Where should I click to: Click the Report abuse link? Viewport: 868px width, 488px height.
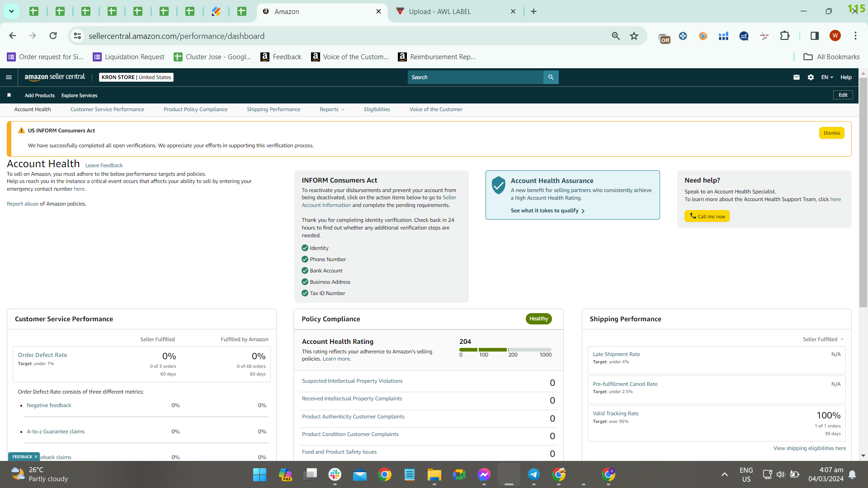click(23, 204)
